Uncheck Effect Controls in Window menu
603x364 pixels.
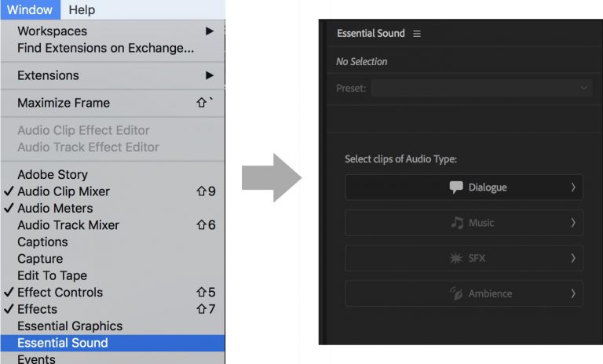pyautogui.click(x=60, y=292)
